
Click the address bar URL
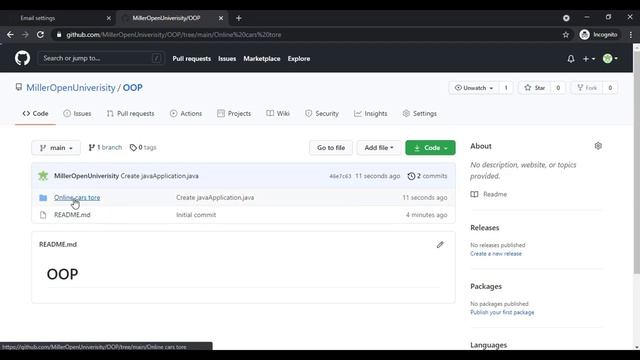pyautogui.click(x=173, y=35)
